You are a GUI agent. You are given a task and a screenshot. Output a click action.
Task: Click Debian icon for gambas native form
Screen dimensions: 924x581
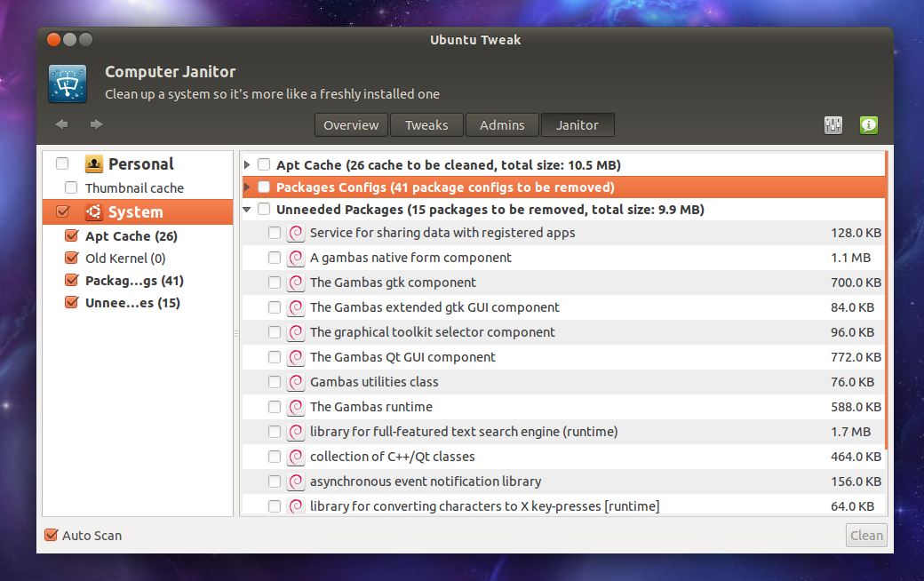[295, 259]
